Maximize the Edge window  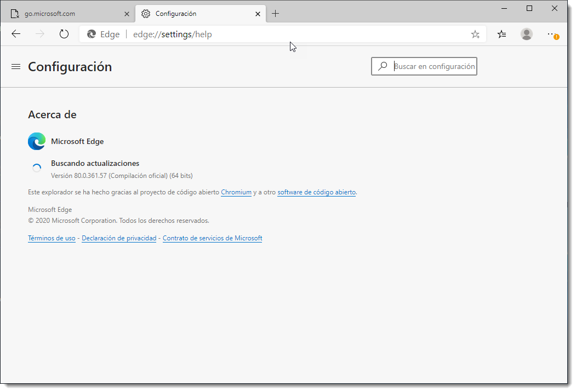(x=529, y=8)
